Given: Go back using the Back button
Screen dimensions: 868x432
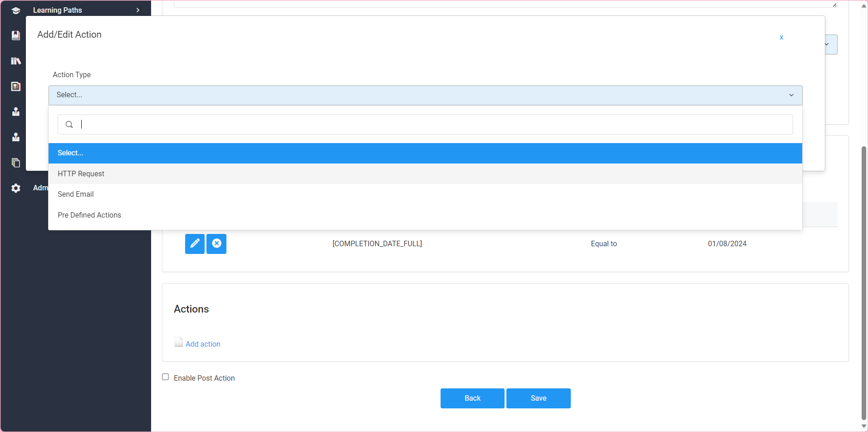Looking at the screenshot, I should (472, 398).
